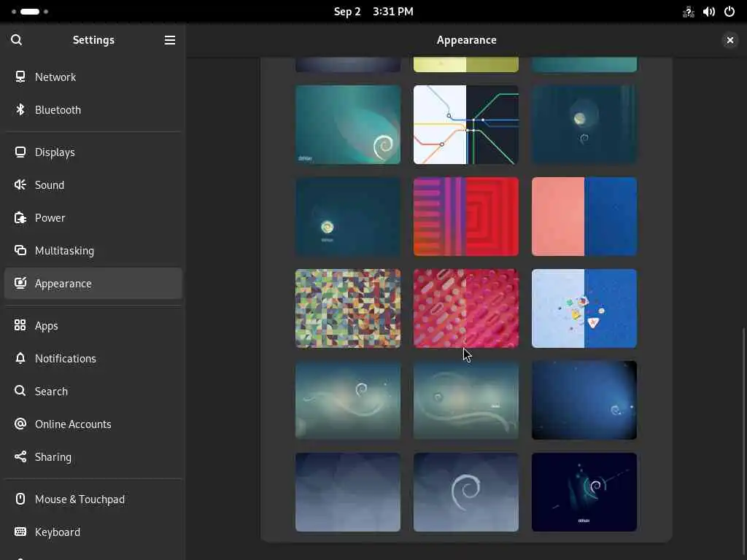Click the Displays monitor icon
747x560 pixels.
tap(20, 152)
